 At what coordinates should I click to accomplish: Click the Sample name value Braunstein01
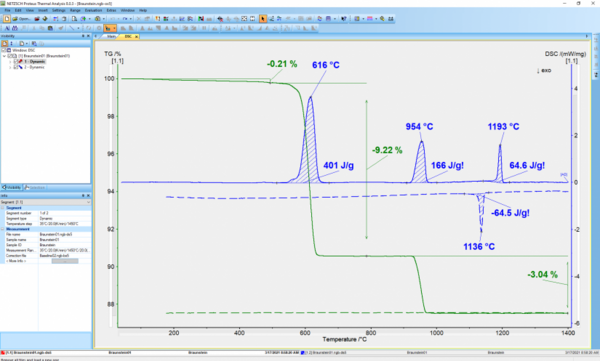pos(50,240)
